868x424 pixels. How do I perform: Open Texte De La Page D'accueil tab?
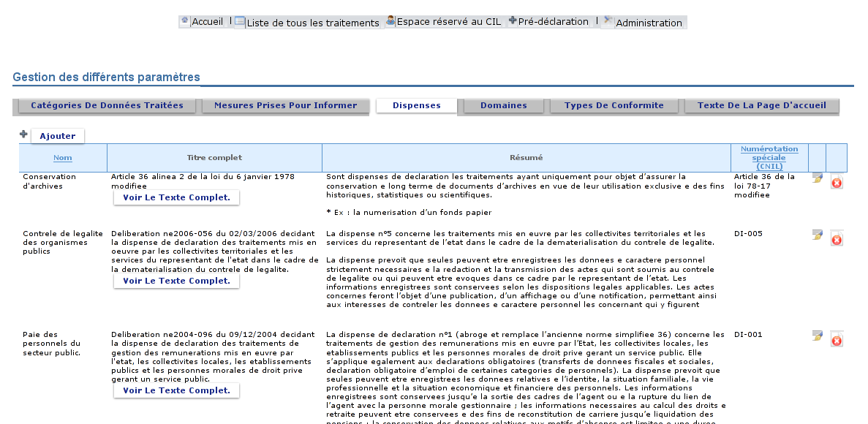[x=761, y=106]
